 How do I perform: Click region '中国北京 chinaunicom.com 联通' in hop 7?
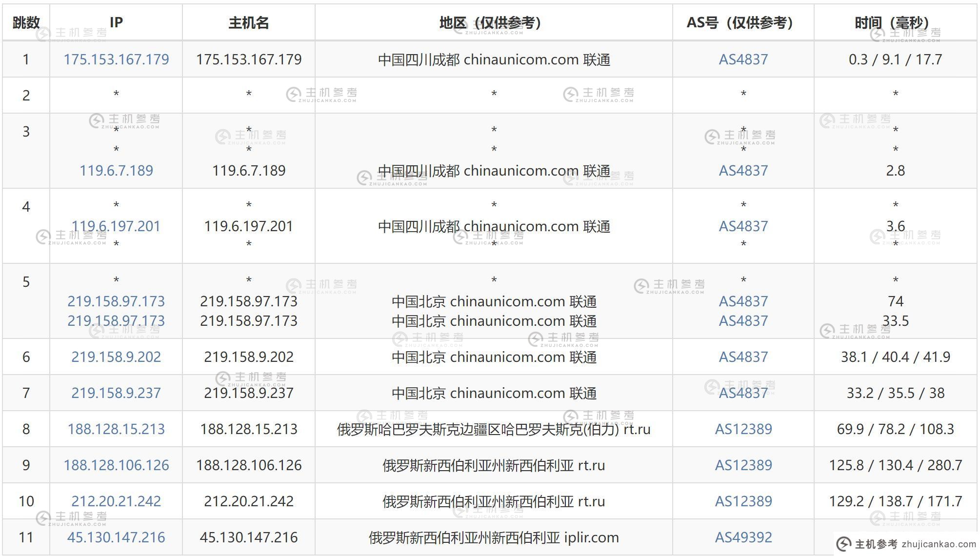click(x=494, y=393)
